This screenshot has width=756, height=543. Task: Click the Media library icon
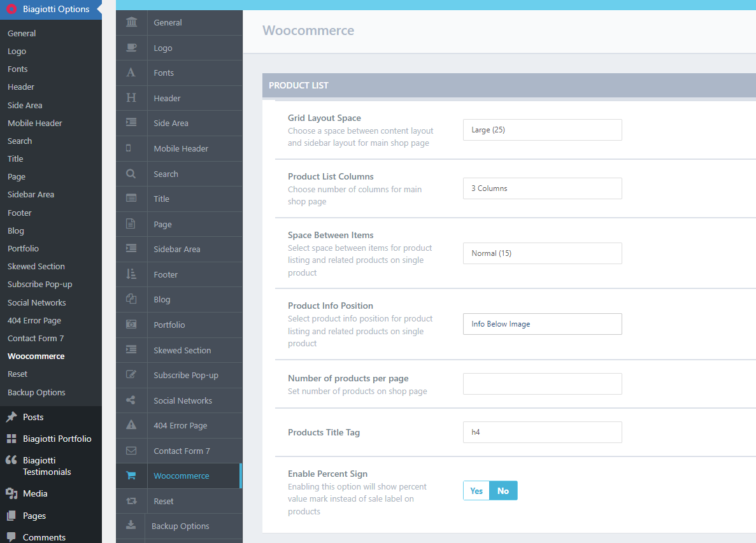click(x=11, y=493)
